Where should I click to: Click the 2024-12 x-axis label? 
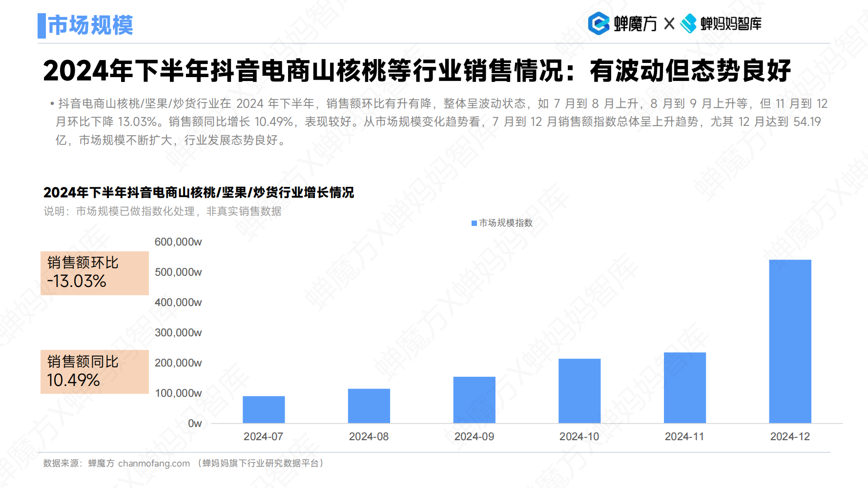(790, 437)
